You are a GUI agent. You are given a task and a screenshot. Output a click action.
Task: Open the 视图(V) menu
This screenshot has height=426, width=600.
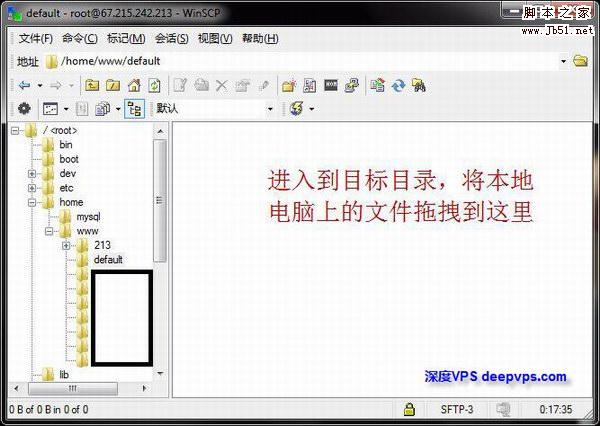[215, 38]
